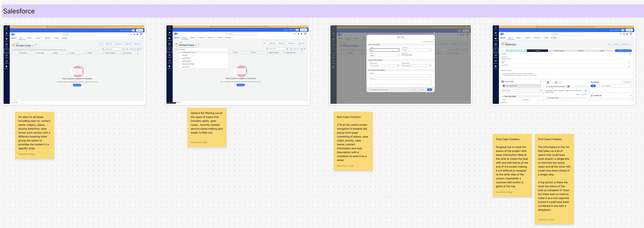Click Change Owner button in first screenshot

point(109,44)
